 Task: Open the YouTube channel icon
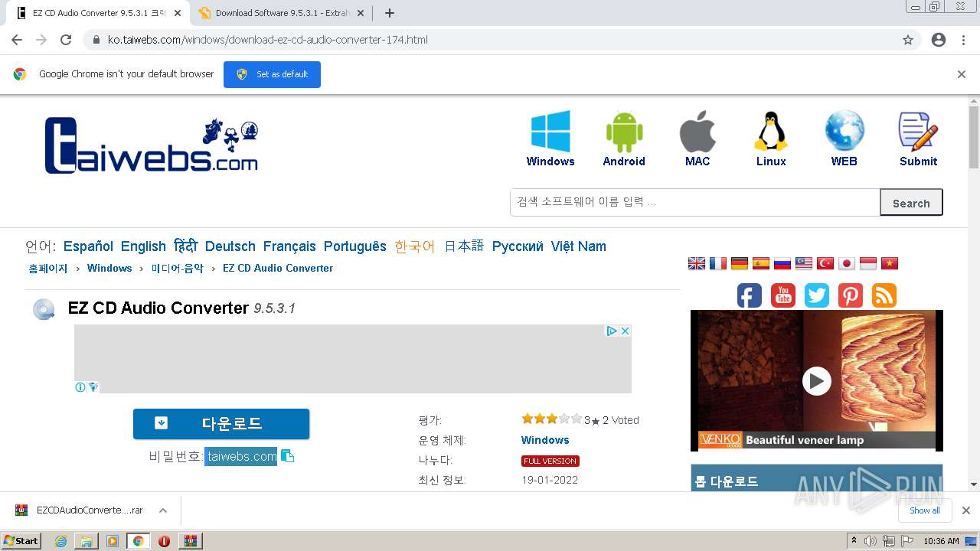[x=783, y=295]
